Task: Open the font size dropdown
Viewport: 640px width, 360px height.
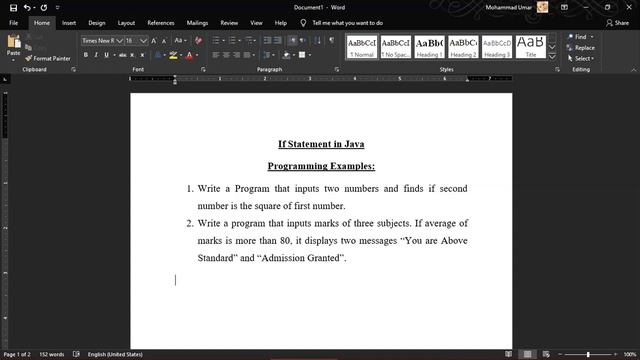Action: pos(143,41)
